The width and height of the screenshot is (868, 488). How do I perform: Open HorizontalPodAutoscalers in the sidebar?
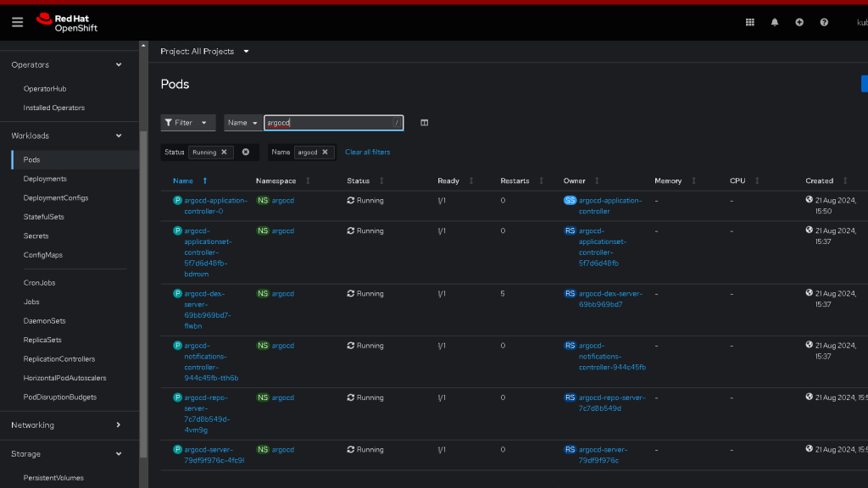(x=64, y=378)
